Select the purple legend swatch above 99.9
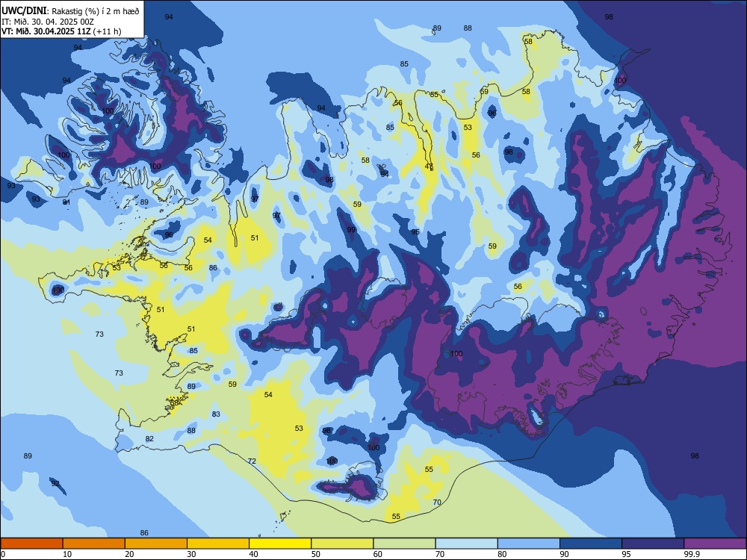The height and width of the screenshot is (560, 747). (715, 544)
